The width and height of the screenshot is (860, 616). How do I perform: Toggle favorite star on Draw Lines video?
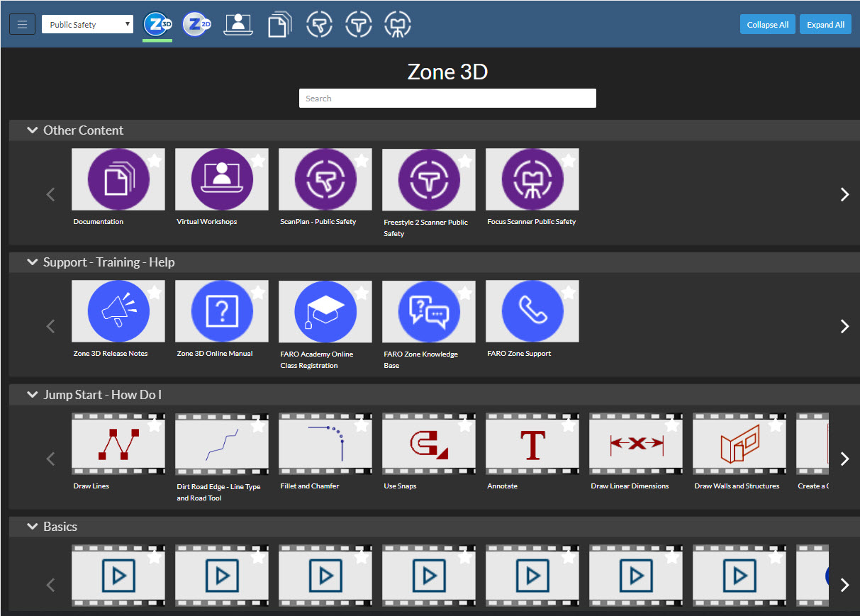(x=155, y=425)
